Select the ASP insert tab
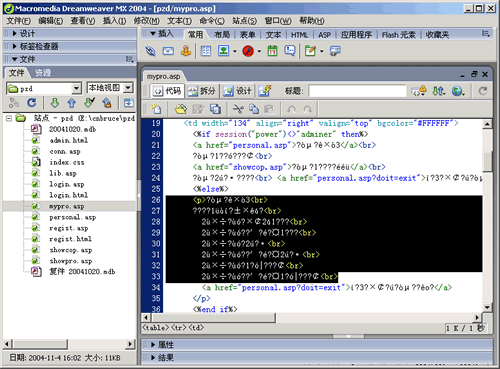Screen dimensions: 500x369 tap(324, 35)
